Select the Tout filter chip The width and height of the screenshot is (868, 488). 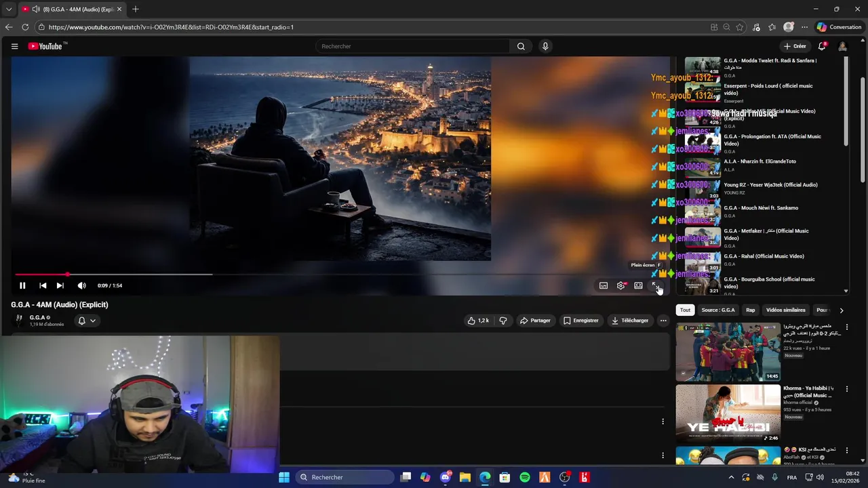point(685,310)
